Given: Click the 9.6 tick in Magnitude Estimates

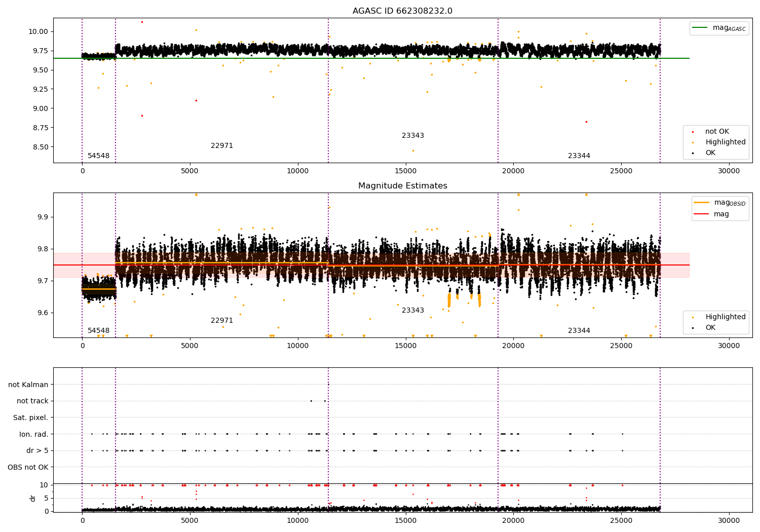Looking at the screenshot, I should click(x=44, y=313).
